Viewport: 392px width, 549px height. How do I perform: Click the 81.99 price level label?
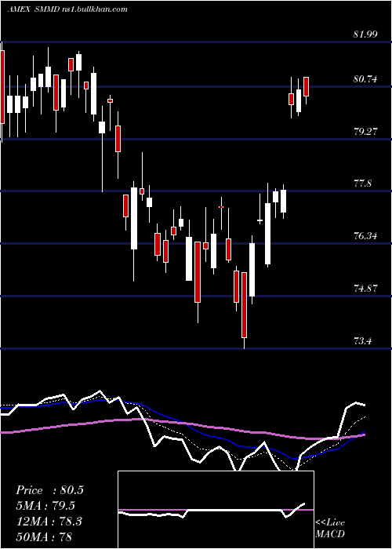(365, 35)
